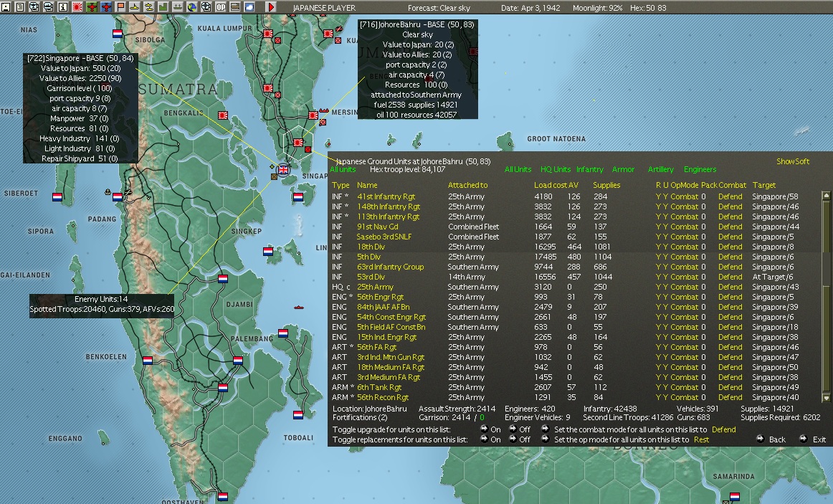The width and height of the screenshot is (833, 504).
Task: Click the red aircraft on green icon
Action: pos(92,7)
